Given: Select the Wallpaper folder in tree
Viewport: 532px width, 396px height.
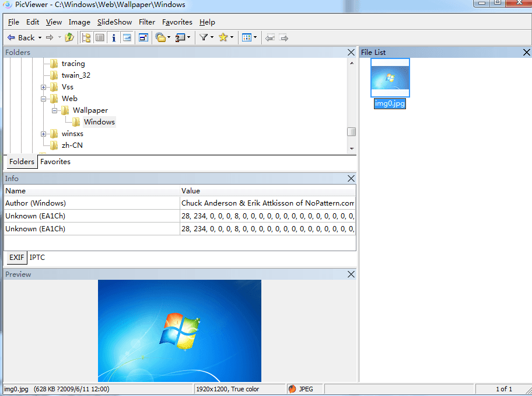Looking at the screenshot, I should tap(90, 110).
